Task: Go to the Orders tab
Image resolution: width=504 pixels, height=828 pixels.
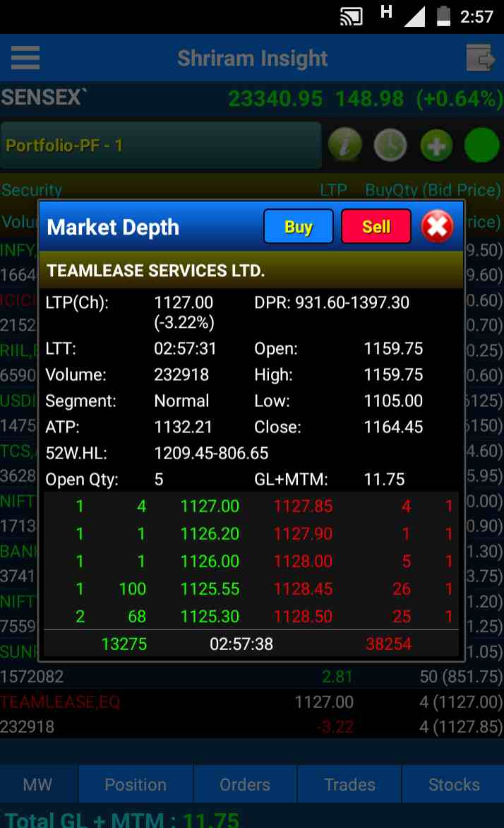Action: pyautogui.click(x=245, y=784)
